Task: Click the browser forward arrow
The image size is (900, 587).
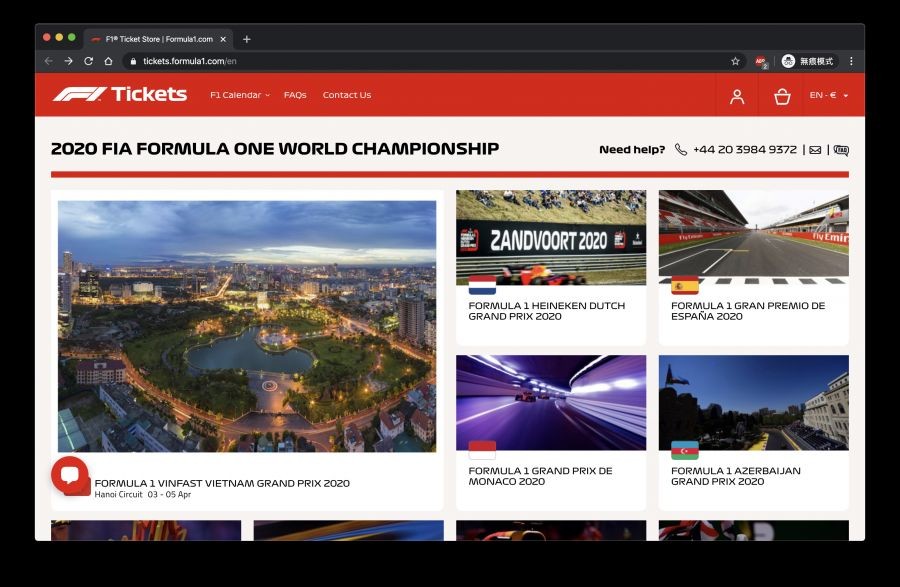Action: click(68, 61)
